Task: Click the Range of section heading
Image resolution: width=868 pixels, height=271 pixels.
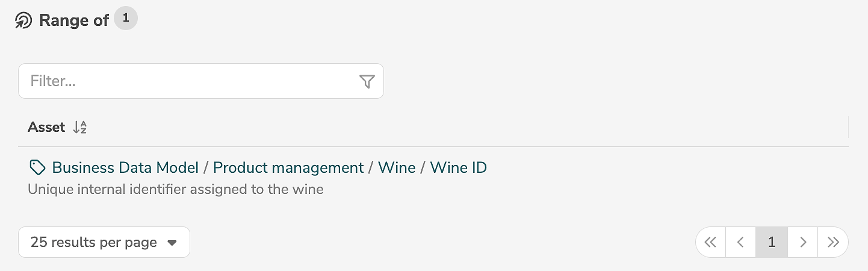Action: [73, 20]
